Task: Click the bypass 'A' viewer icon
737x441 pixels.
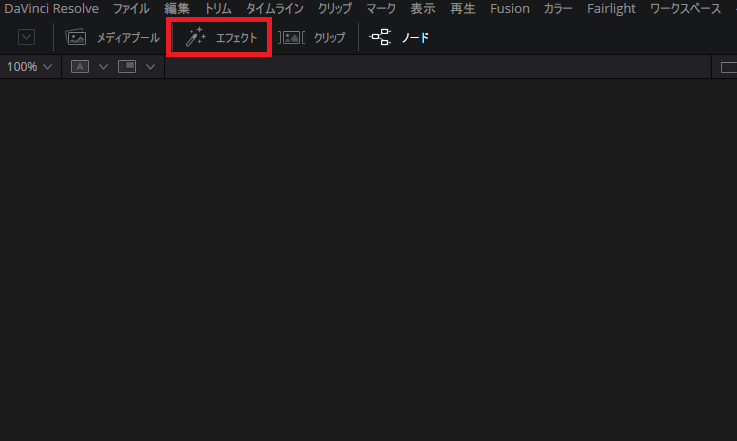Action: pyautogui.click(x=80, y=67)
